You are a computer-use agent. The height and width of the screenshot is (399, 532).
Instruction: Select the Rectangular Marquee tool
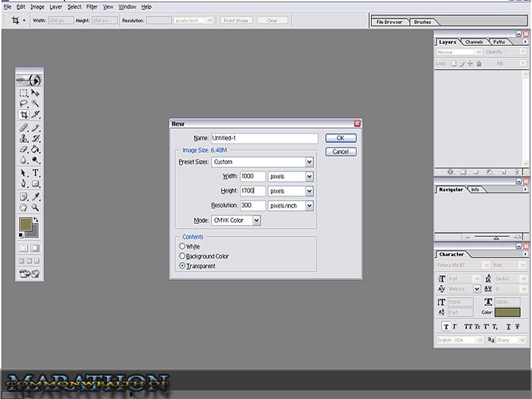tap(23, 93)
